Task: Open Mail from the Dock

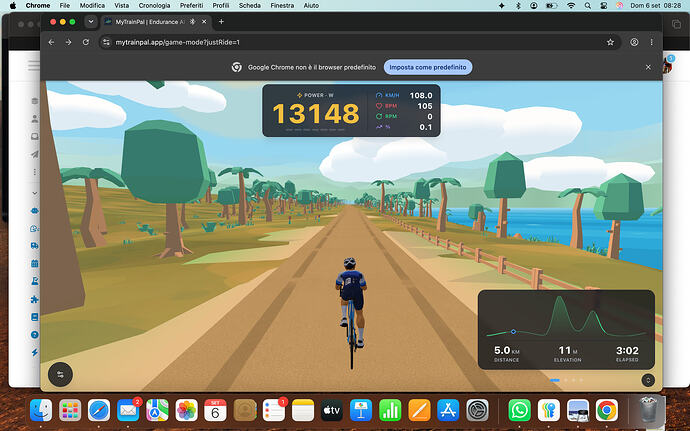Action: pos(128,410)
